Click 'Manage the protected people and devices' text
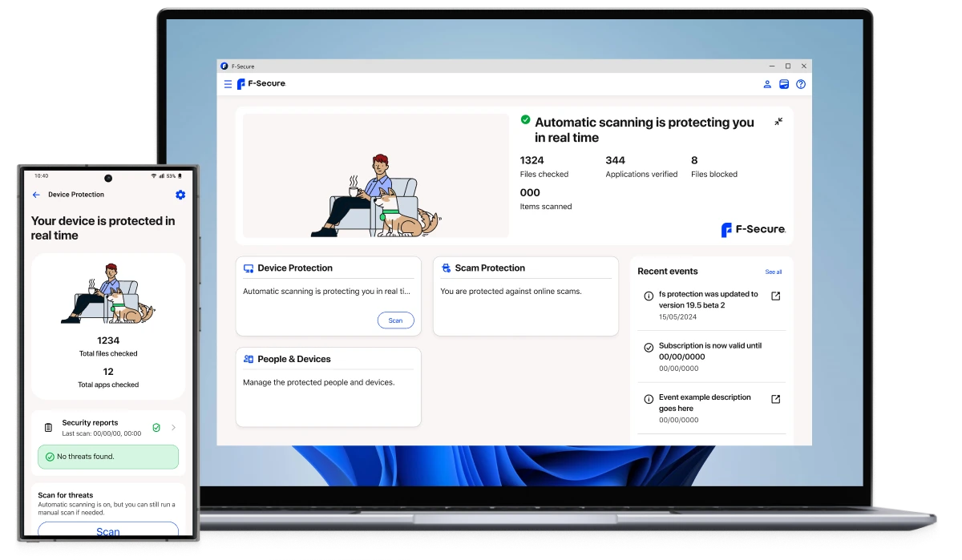Viewport: 962px width, 560px height. [x=319, y=383]
